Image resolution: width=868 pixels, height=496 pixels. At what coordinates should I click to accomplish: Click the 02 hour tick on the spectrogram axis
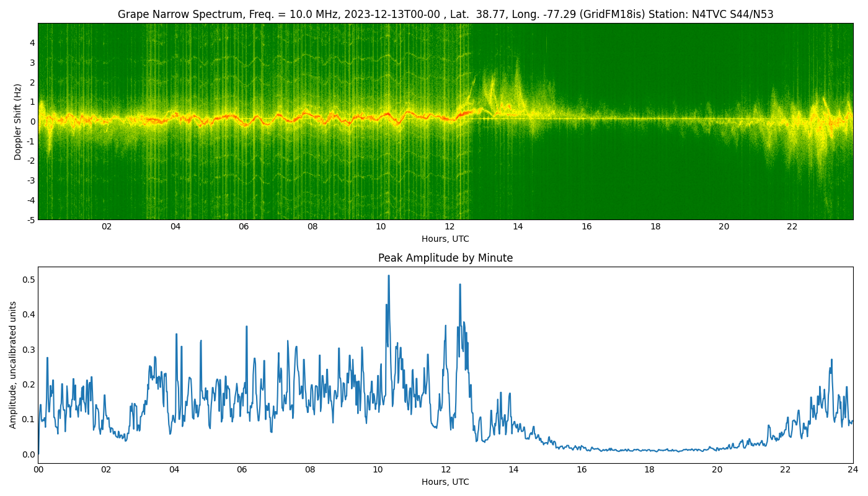click(107, 226)
